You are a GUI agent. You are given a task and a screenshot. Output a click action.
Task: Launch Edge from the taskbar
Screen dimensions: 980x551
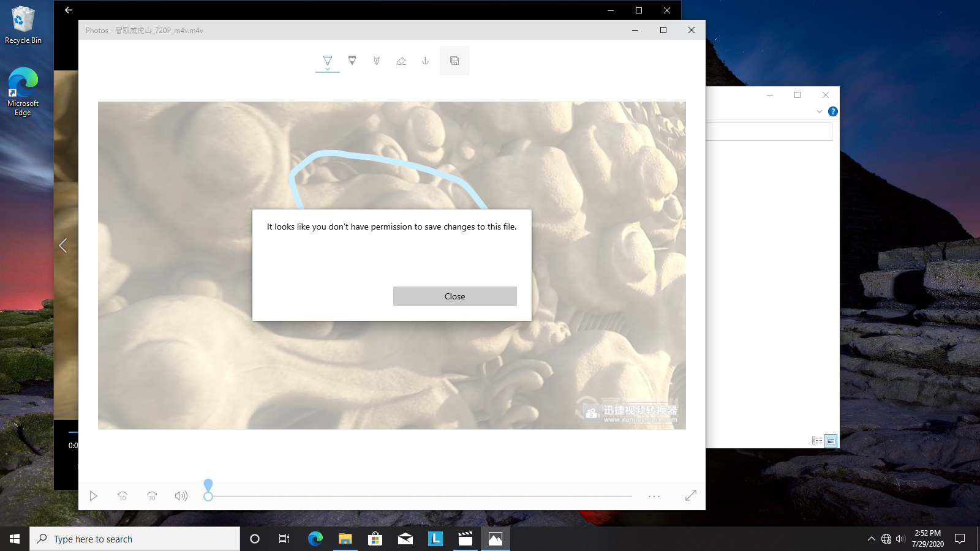tap(315, 539)
